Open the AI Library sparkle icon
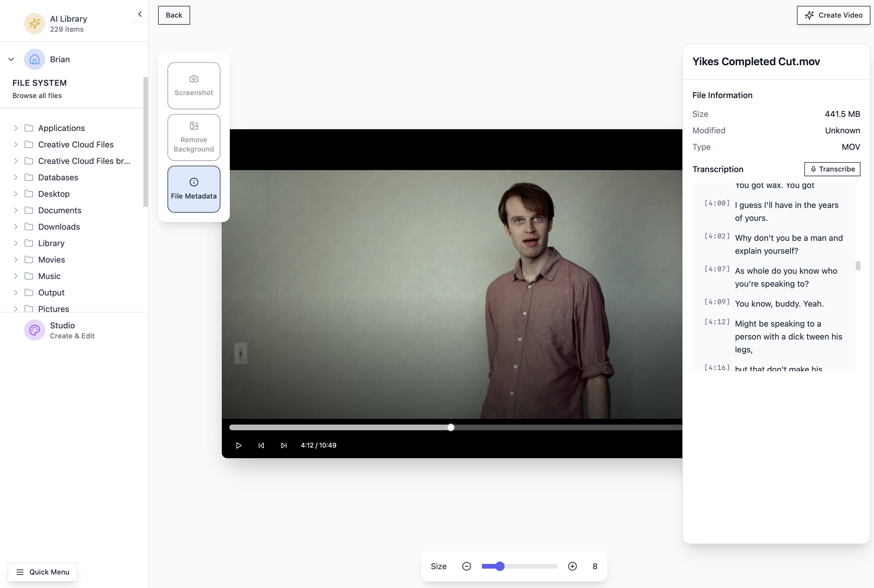Viewport: 874px width, 588px height. [x=34, y=23]
